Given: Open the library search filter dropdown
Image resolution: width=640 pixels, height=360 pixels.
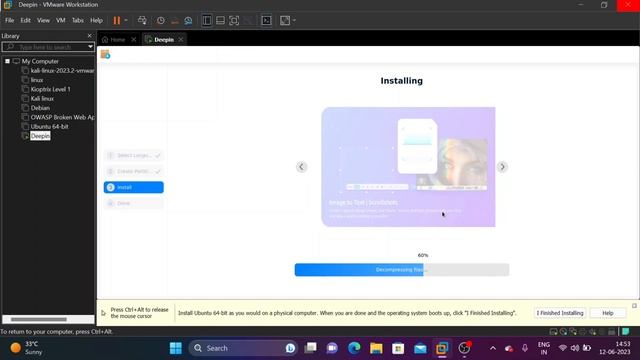Looking at the screenshot, I should tap(90, 47).
